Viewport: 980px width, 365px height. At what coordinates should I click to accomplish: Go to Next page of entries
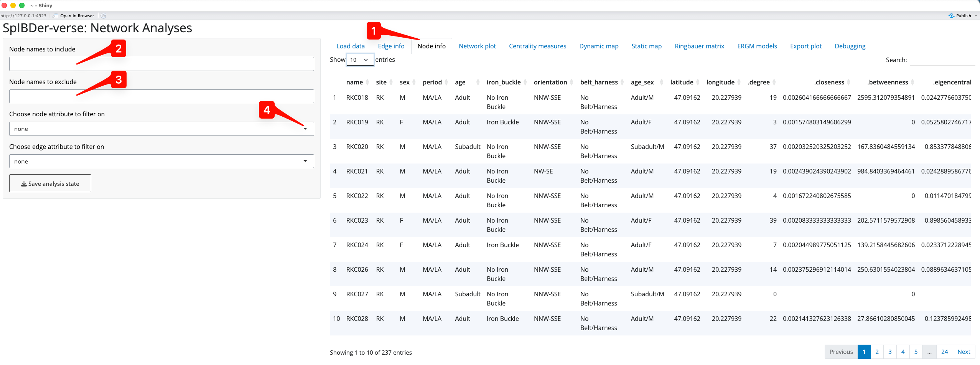point(964,352)
